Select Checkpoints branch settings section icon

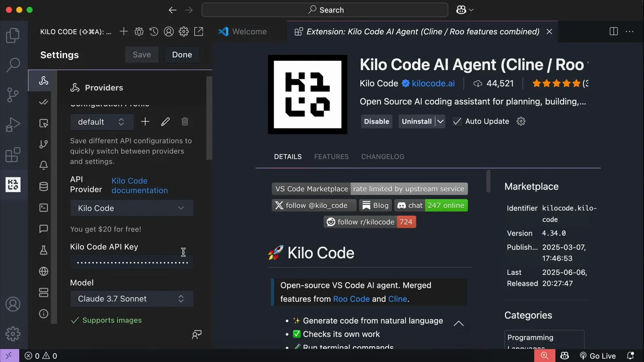click(43, 144)
